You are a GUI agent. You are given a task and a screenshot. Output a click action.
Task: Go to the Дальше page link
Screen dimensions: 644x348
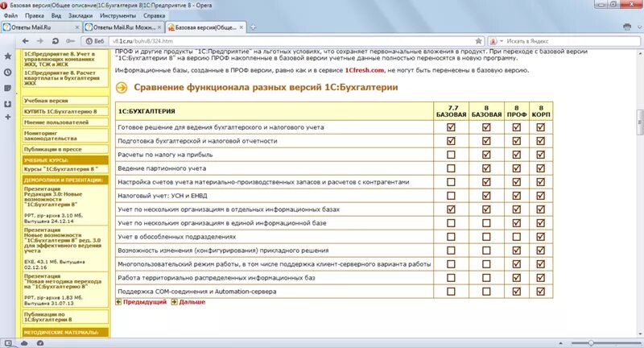click(x=192, y=302)
